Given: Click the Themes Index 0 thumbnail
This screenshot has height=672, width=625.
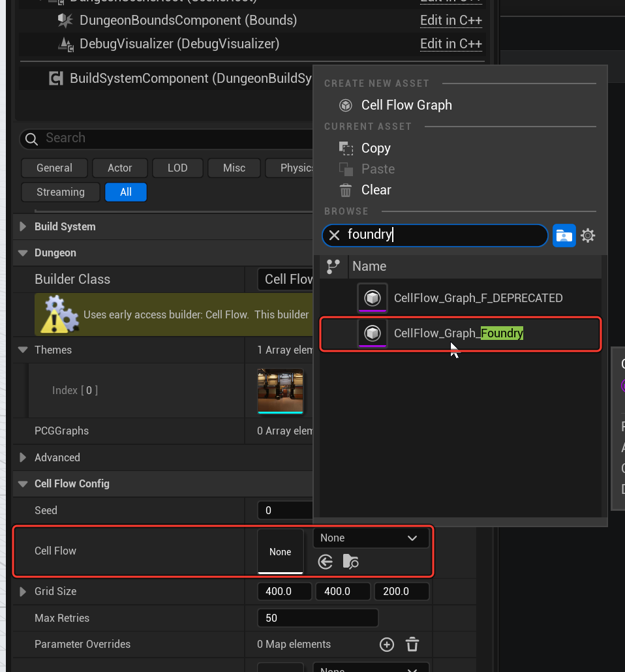Looking at the screenshot, I should pos(281,391).
